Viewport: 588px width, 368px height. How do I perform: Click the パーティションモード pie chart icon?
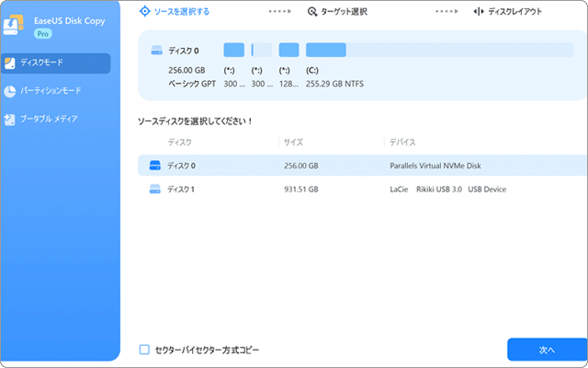[9, 91]
